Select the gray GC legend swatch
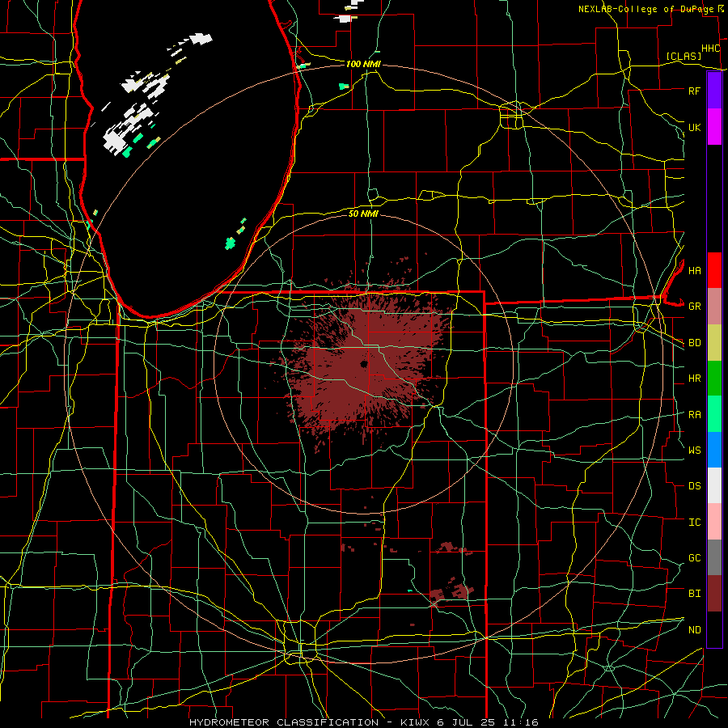728x728 pixels. pos(714,557)
